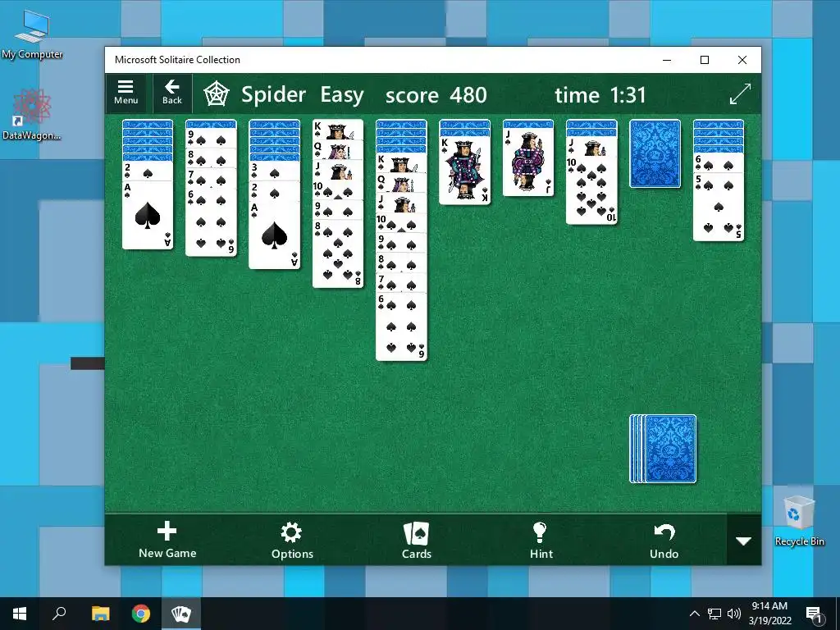Select the 8 of spades in fourth column
Viewport: 840px width, 630px height.
coord(337,253)
